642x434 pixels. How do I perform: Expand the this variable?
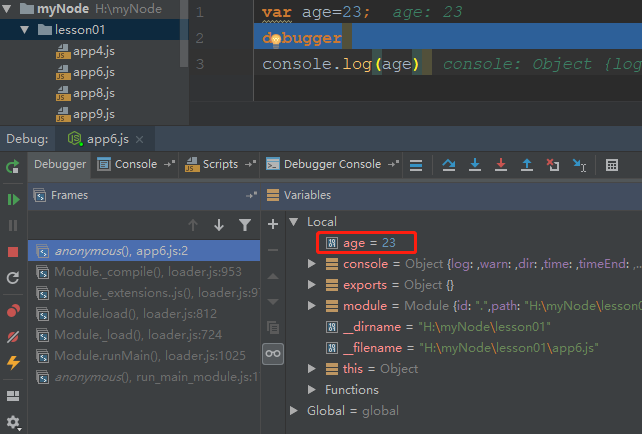[312, 368]
